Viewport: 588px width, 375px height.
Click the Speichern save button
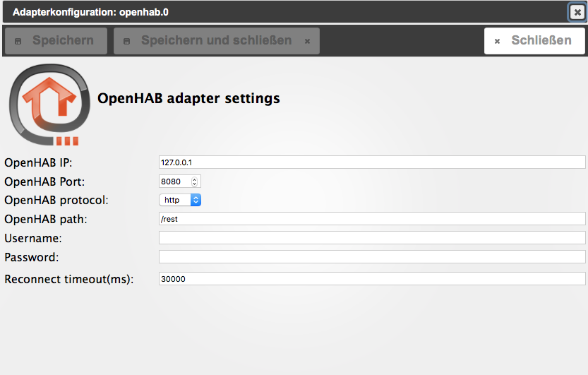tap(56, 41)
